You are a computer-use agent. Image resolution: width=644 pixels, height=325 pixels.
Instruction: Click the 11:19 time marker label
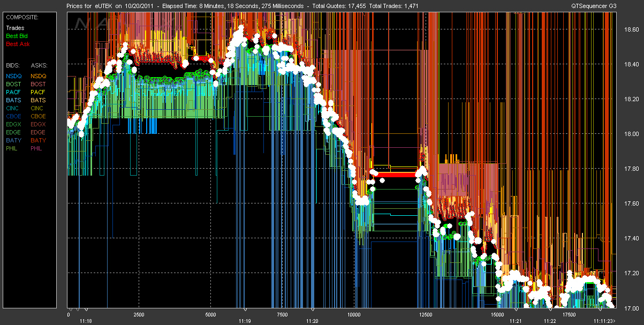[245, 321]
